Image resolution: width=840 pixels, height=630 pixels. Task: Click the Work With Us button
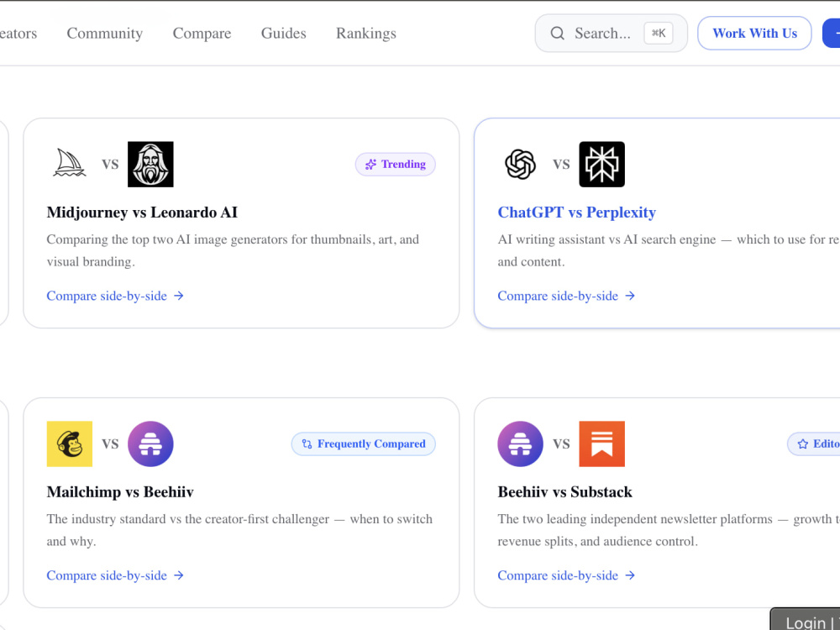coord(754,34)
